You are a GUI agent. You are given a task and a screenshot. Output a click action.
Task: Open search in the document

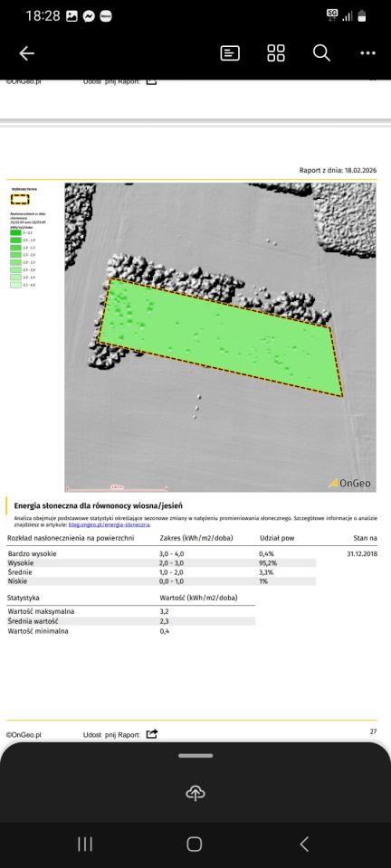322,53
